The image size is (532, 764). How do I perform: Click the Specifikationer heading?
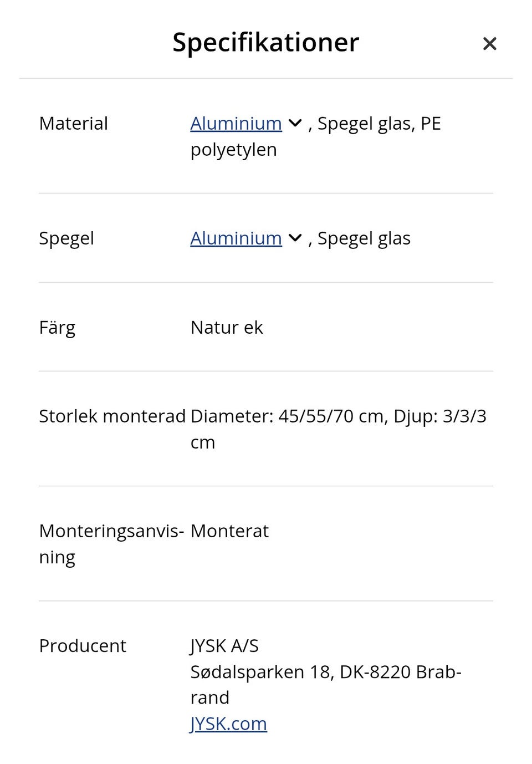265,42
